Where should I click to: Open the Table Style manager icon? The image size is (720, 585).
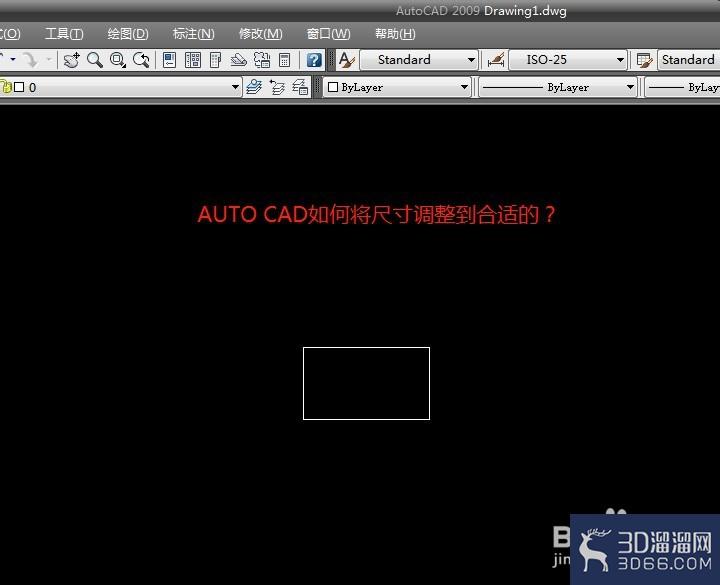pos(645,60)
